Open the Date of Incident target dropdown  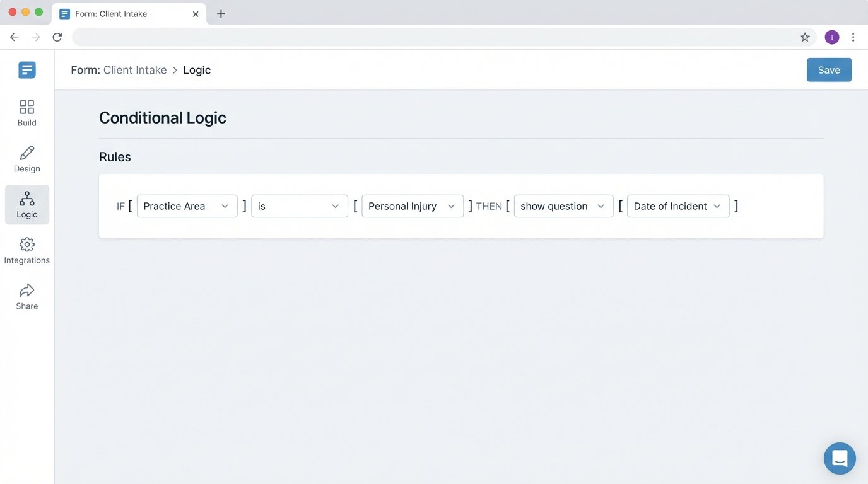click(x=677, y=205)
